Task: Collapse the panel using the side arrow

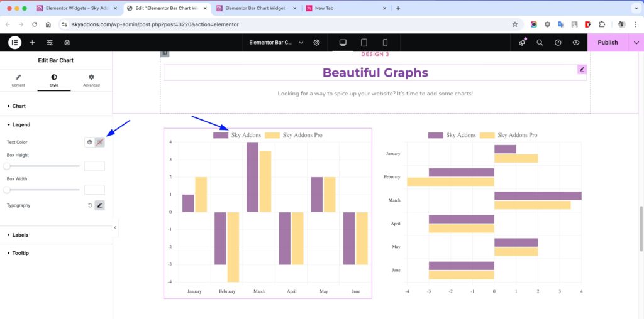Action: pyautogui.click(x=115, y=227)
